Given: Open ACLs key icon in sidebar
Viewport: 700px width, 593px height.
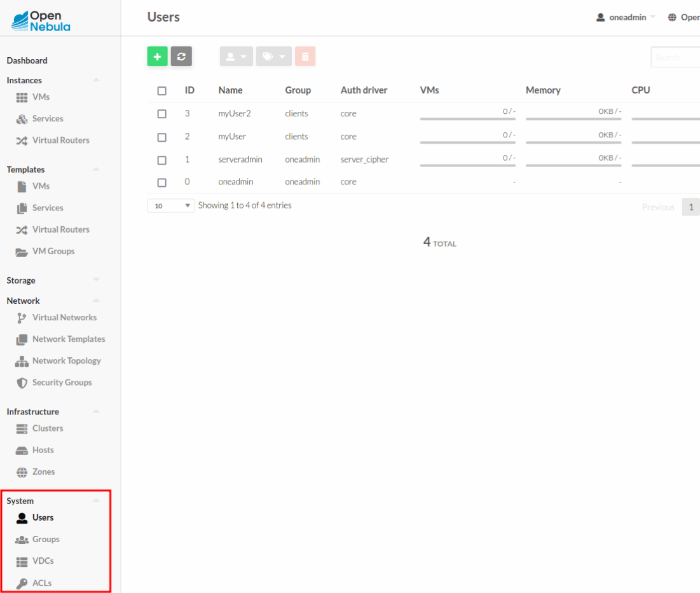Looking at the screenshot, I should 22,583.
